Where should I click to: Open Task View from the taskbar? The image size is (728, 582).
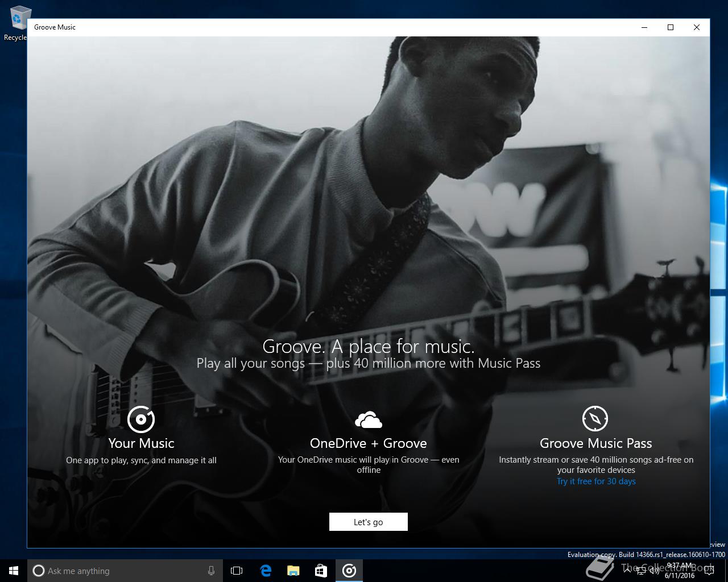click(237, 571)
